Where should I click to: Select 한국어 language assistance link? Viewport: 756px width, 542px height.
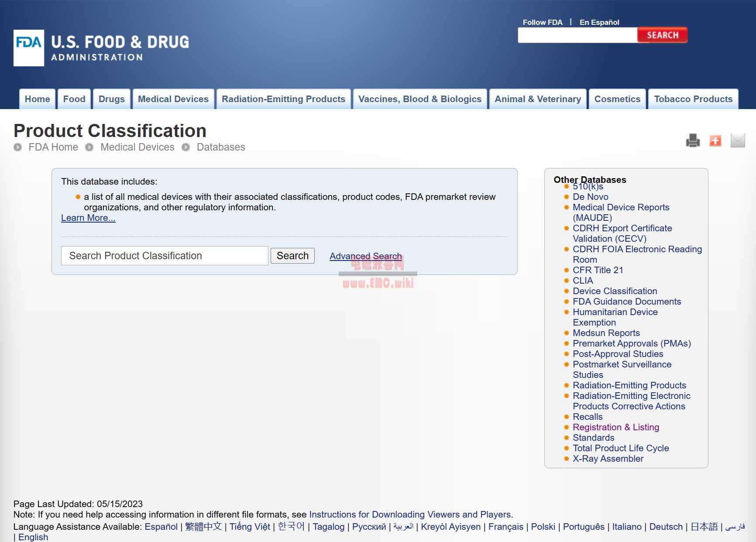pos(291,527)
